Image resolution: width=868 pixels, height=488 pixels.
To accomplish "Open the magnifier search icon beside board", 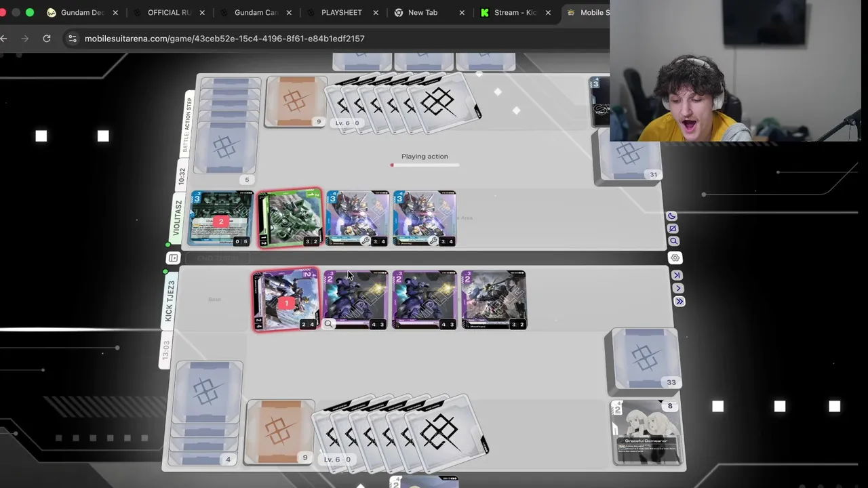I will [673, 241].
